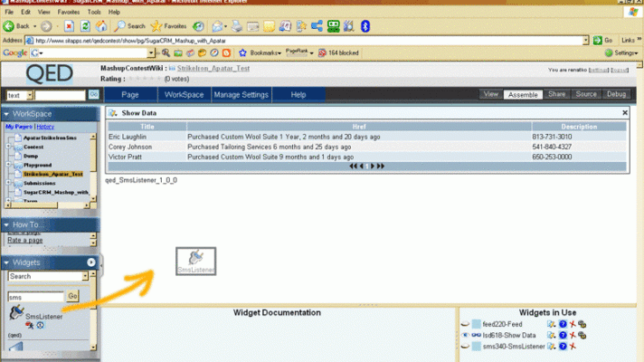Select Strikeiron_Apatar_Test in page tree
Viewport: 644px width, 362px height.
(x=53, y=174)
